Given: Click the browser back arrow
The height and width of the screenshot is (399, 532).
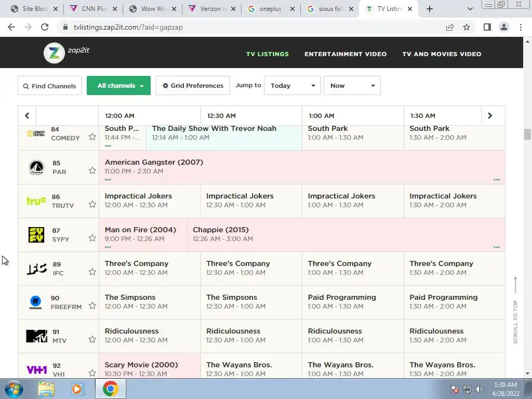Looking at the screenshot, I should (11, 27).
